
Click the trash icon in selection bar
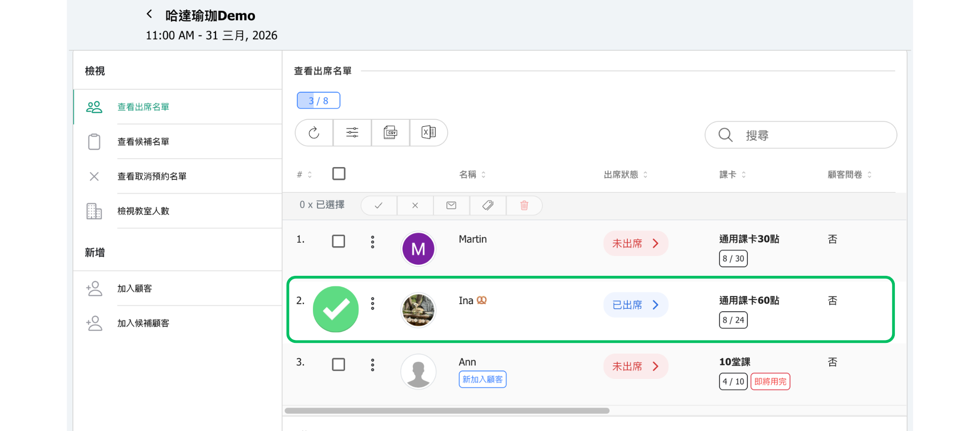524,205
